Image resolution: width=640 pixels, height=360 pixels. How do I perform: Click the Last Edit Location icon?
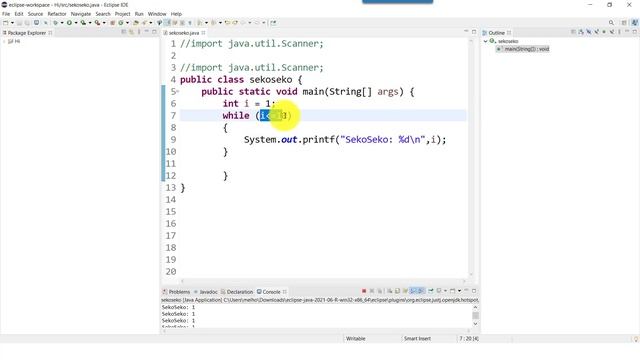point(227,23)
